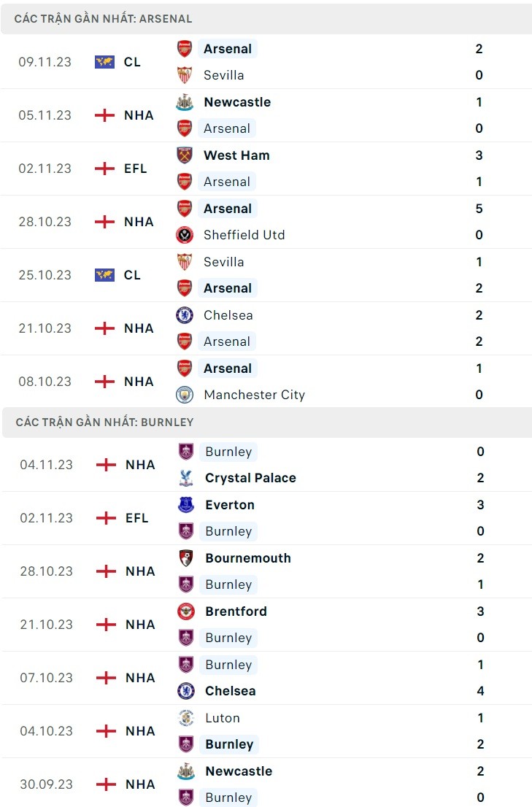Select the Crystal Palace team name
Image resolution: width=532 pixels, height=807 pixels.
[250, 478]
